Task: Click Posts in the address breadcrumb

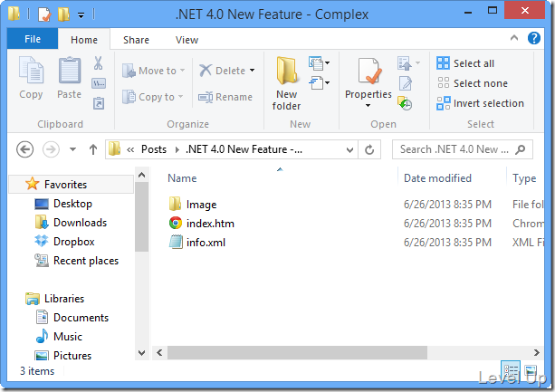Action: (x=154, y=149)
